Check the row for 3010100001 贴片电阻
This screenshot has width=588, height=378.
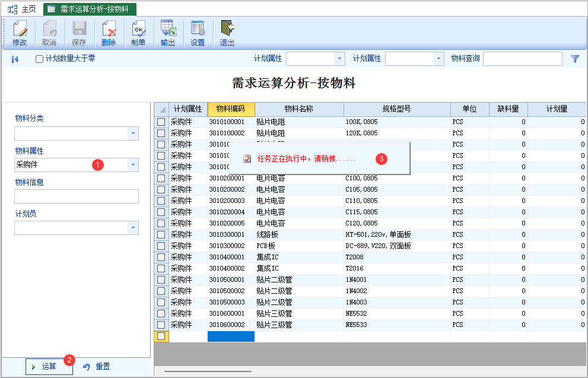(161, 122)
